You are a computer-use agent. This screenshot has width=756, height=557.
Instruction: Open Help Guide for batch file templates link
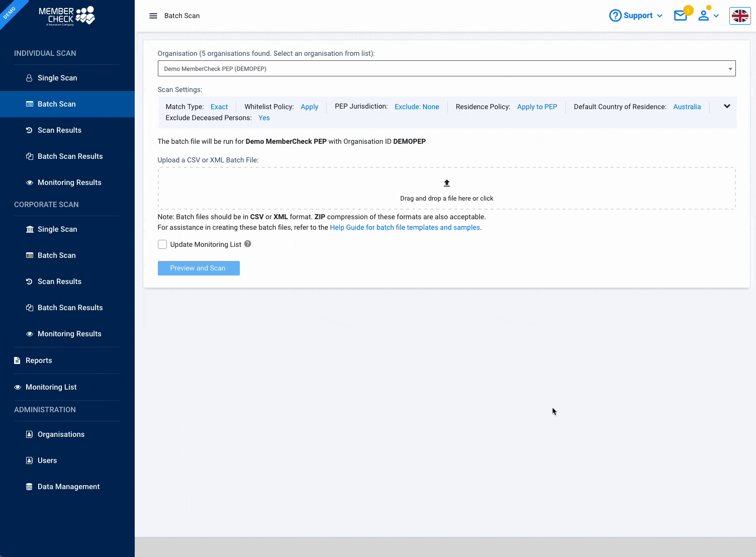(405, 227)
